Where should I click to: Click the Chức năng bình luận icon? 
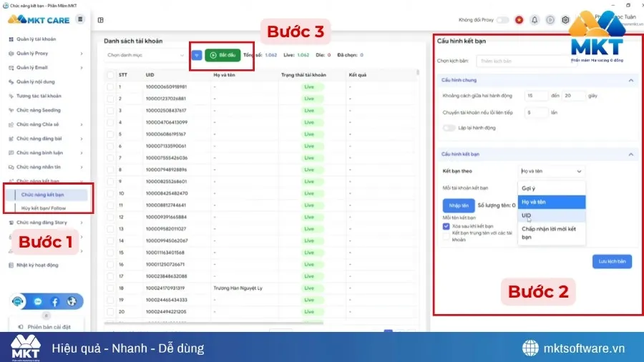click(11, 152)
